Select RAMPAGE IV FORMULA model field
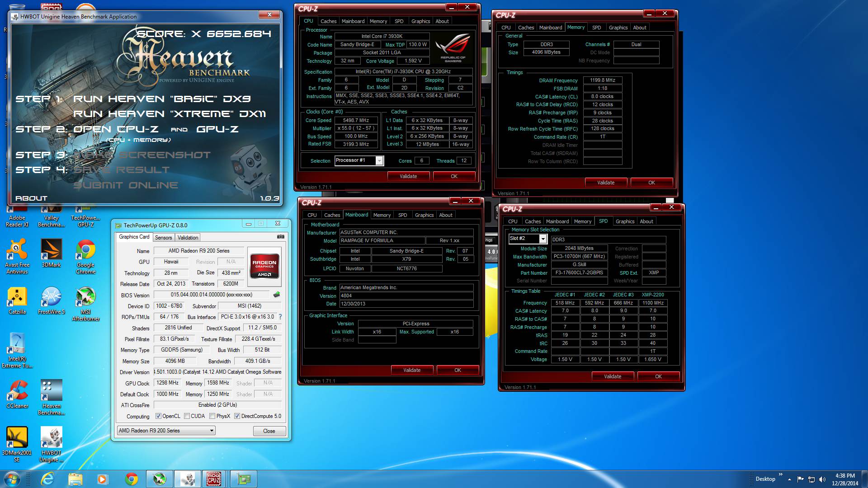The width and height of the screenshot is (868, 488). 382,241
